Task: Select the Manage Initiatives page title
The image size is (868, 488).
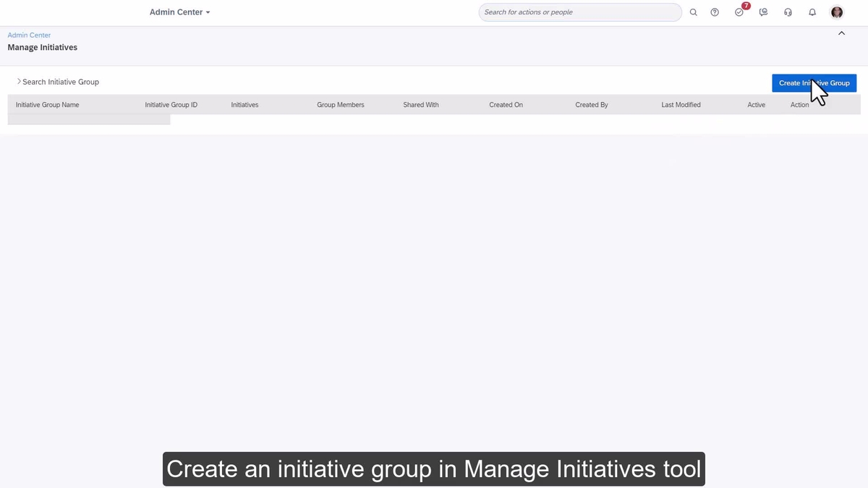Action: tap(42, 47)
